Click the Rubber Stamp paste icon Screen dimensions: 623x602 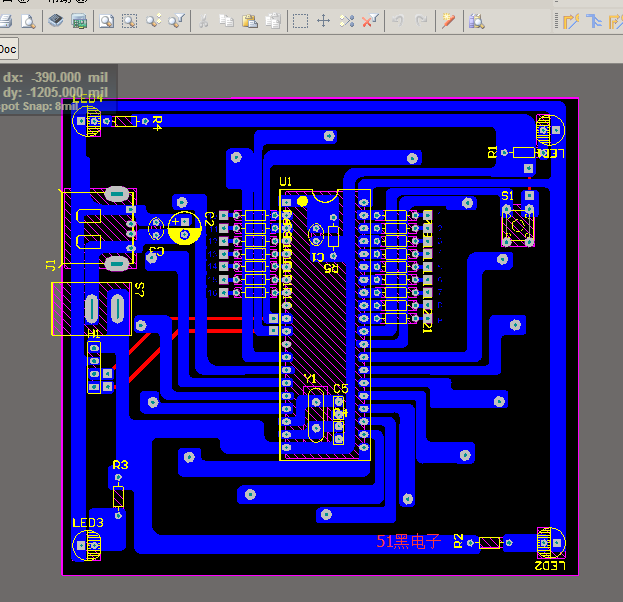(273, 21)
